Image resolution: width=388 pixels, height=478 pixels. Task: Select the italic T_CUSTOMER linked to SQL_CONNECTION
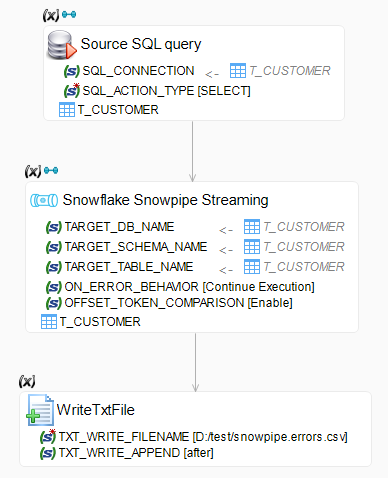pos(290,71)
